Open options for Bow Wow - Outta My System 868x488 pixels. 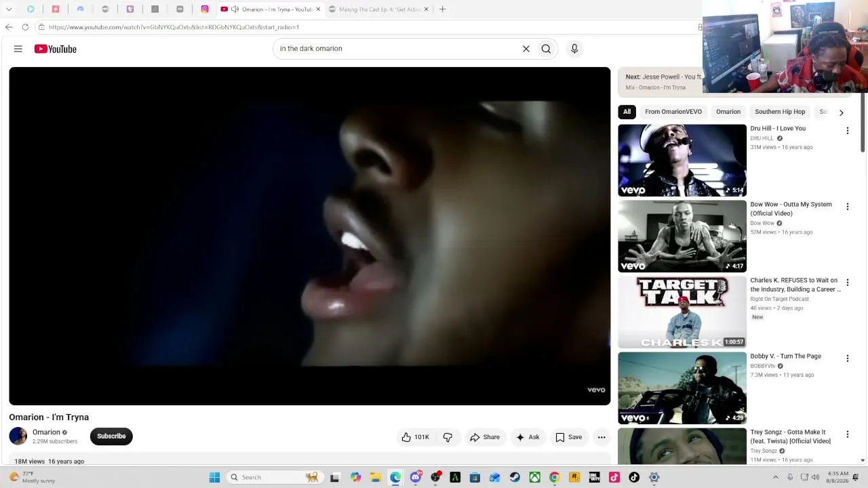click(847, 207)
